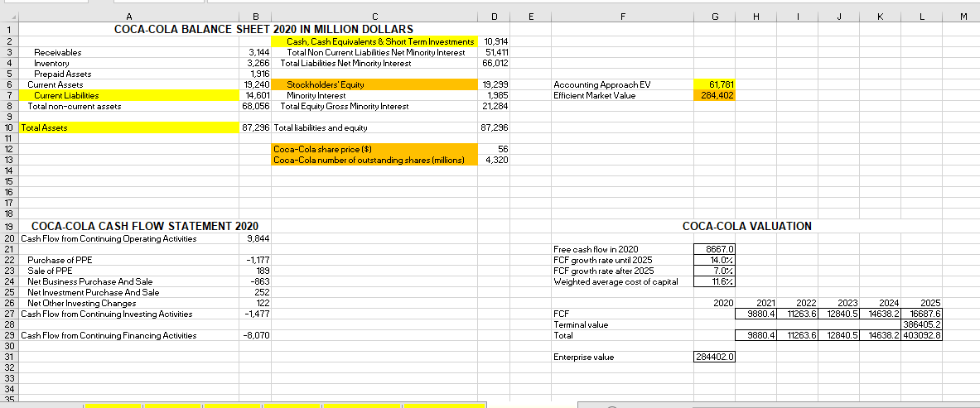Select Net Investment Purchase And Sale value 252
980x408 pixels.
(x=255, y=292)
